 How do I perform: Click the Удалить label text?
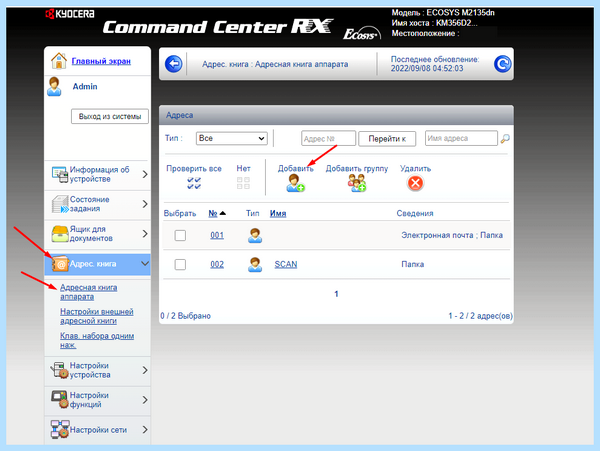coord(415,169)
